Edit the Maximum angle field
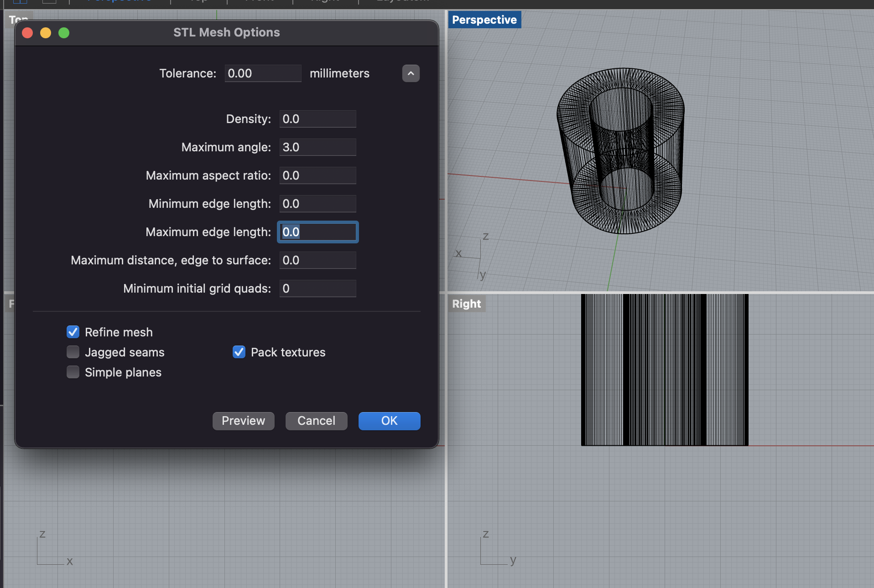Image resolution: width=874 pixels, height=588 pixels. point(317,147)
